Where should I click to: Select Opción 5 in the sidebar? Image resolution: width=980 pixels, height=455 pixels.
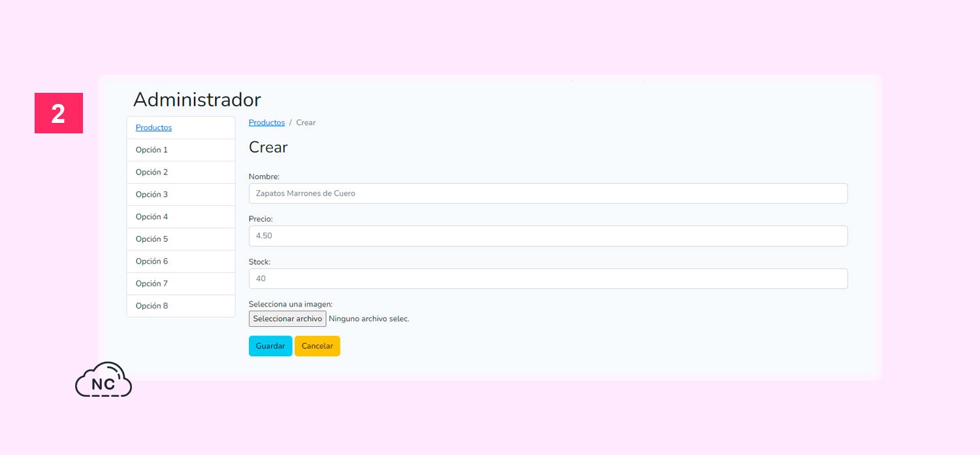(x=181, y=239)
